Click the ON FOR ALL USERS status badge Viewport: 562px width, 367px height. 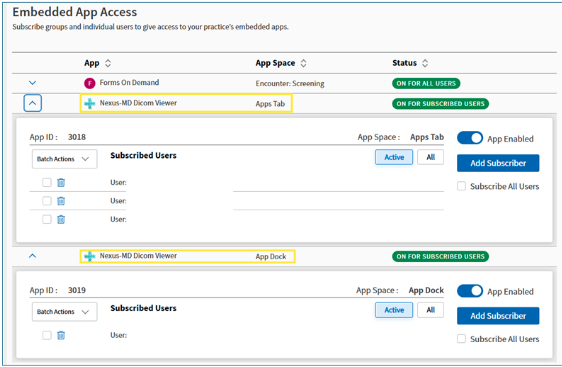point(426,84)
